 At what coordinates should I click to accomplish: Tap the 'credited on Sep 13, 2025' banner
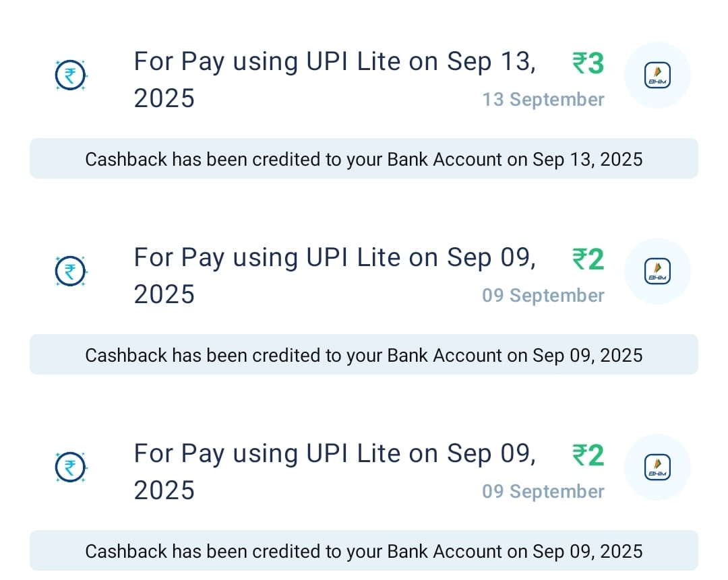364,159
